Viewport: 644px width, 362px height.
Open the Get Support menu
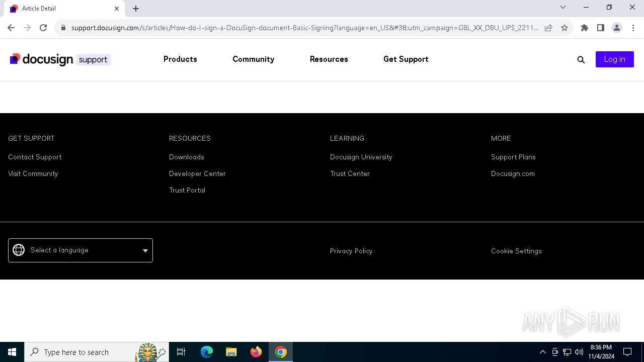[x=406, y=59]
